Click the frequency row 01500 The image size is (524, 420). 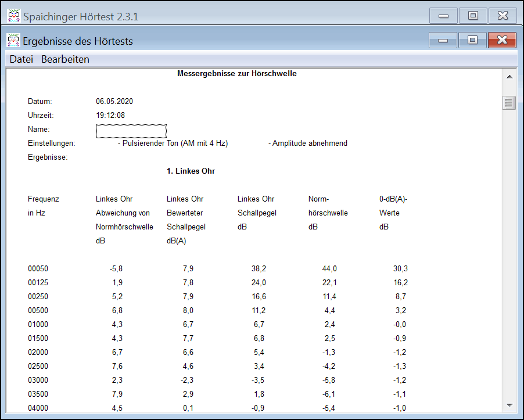38,339
